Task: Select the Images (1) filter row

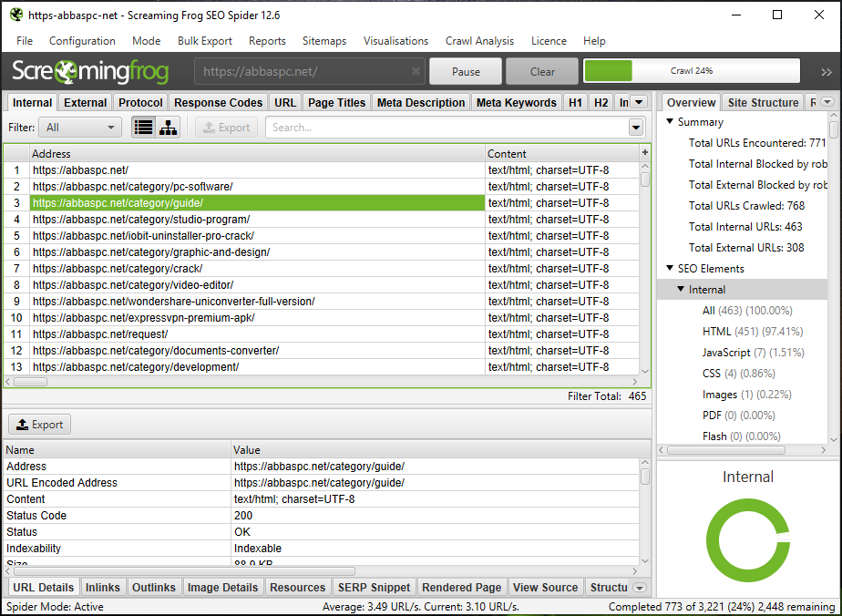Action: [x=746, y=395]
